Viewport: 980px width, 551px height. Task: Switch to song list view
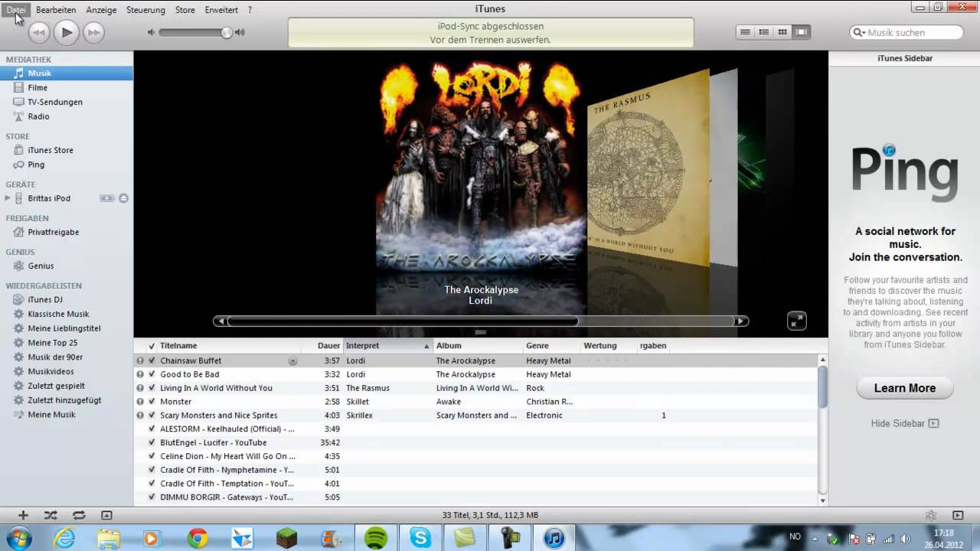click(x=745, y=32)
